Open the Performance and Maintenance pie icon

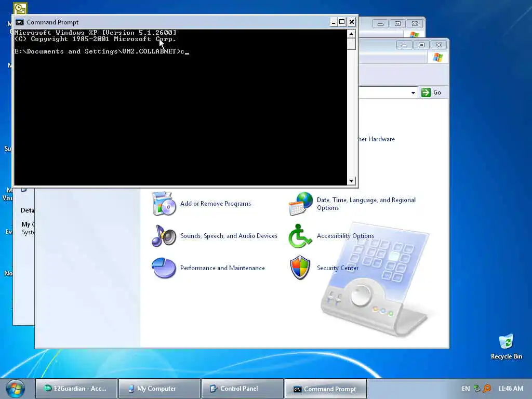tap(164, 268)
